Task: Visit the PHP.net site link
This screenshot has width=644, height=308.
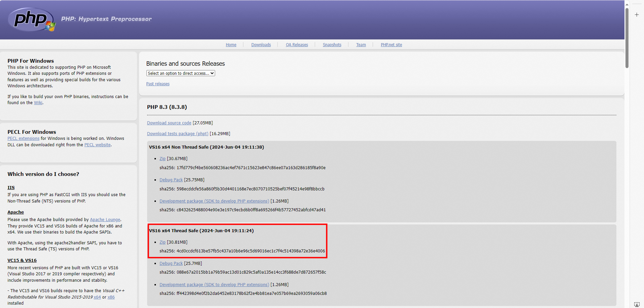Action: click(391, 45)
